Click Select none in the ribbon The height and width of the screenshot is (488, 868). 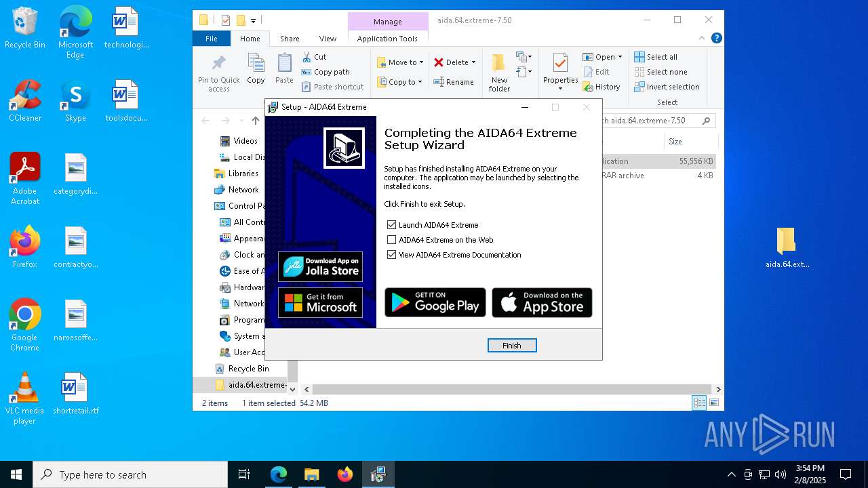click(x=660, y=72)
